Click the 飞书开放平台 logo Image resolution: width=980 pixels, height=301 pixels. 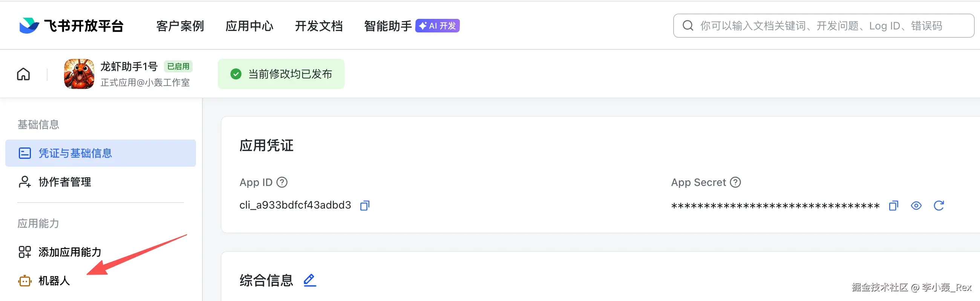coord(72,26)
